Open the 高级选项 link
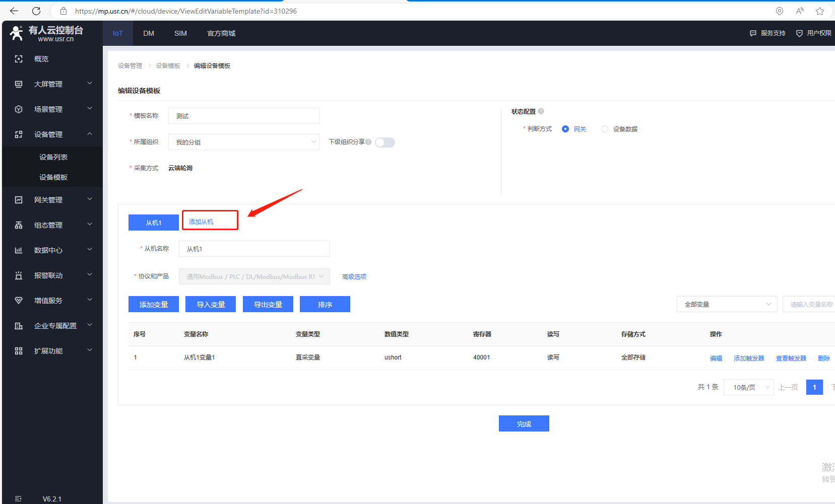 (354, 276)
